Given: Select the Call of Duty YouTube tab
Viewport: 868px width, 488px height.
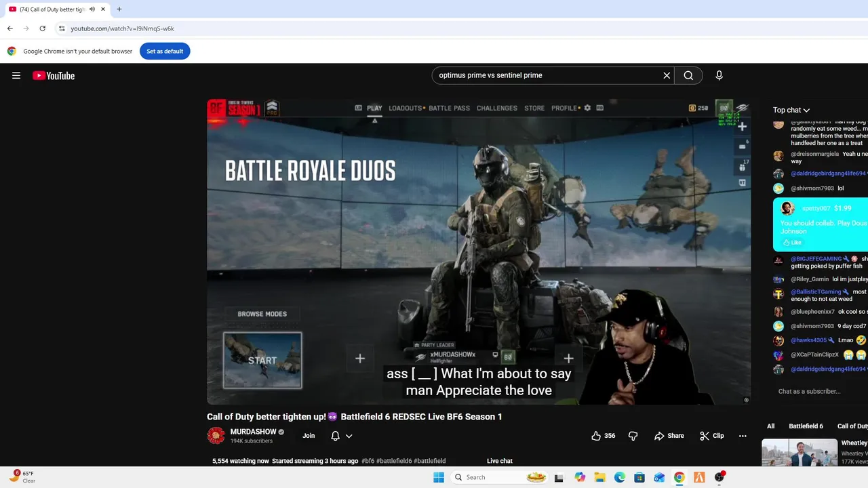Looking at the screenshot, I should [58, 9].
